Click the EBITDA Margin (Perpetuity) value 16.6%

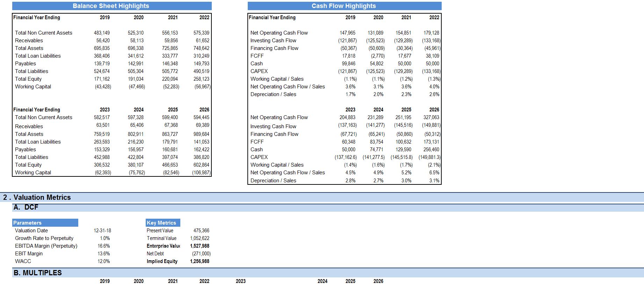point(103,246)
